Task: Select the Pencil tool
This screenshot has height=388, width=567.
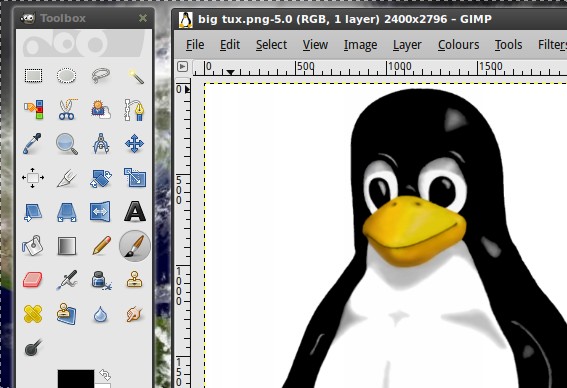Action: click(x=101, y=246)
